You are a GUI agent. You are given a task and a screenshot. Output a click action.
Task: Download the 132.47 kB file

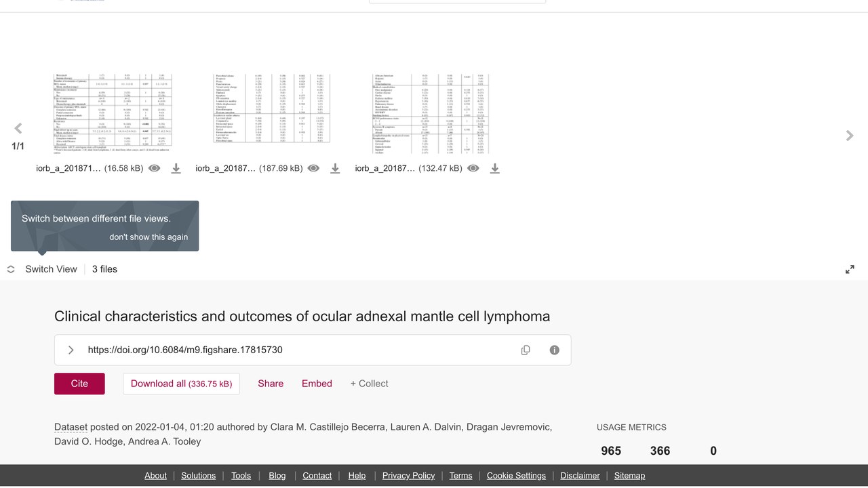[x=495, y=168]
